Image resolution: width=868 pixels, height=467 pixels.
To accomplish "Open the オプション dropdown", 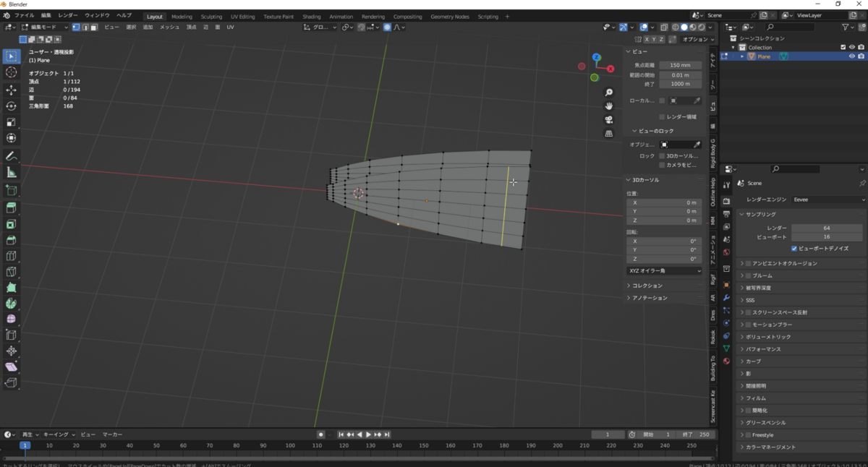I will [697, 40].
